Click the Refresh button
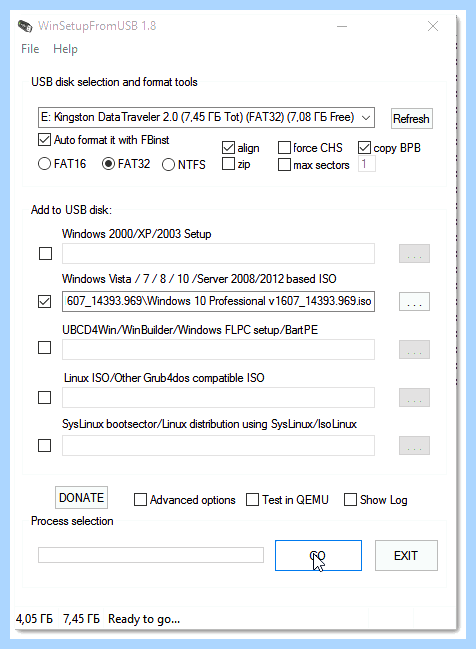This screenshot has width=476, height=649. pos(411,119)
